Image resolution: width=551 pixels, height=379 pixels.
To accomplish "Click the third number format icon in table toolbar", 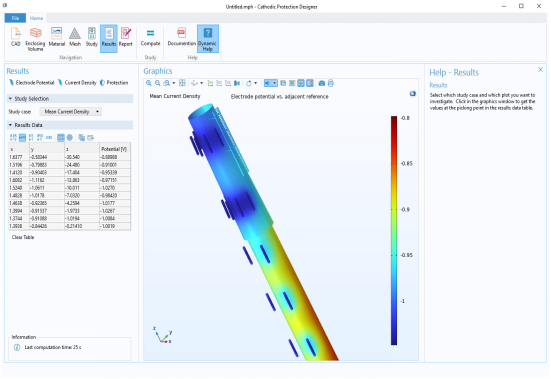I will pyautogui.click(x=31, y=137).
